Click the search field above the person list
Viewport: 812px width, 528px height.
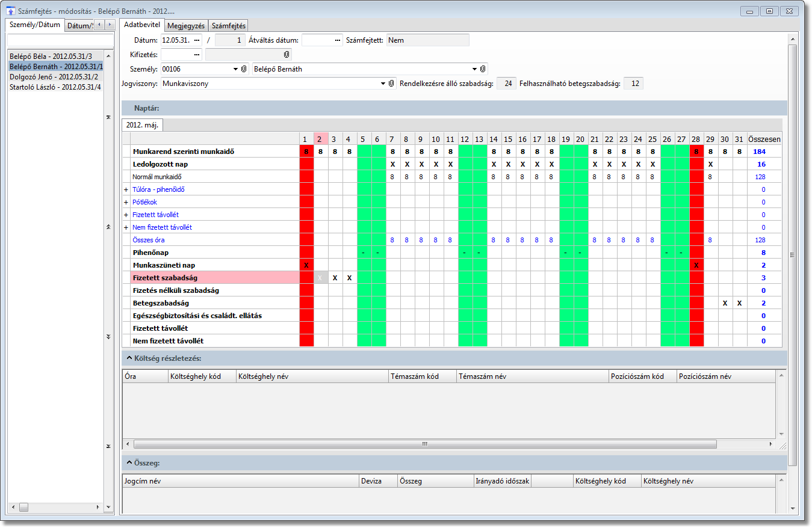(60, 40)
